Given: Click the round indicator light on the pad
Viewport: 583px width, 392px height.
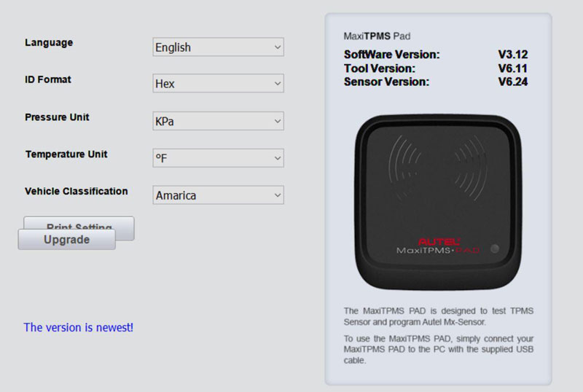Looking at the screenshot, I should pos(495,248).
